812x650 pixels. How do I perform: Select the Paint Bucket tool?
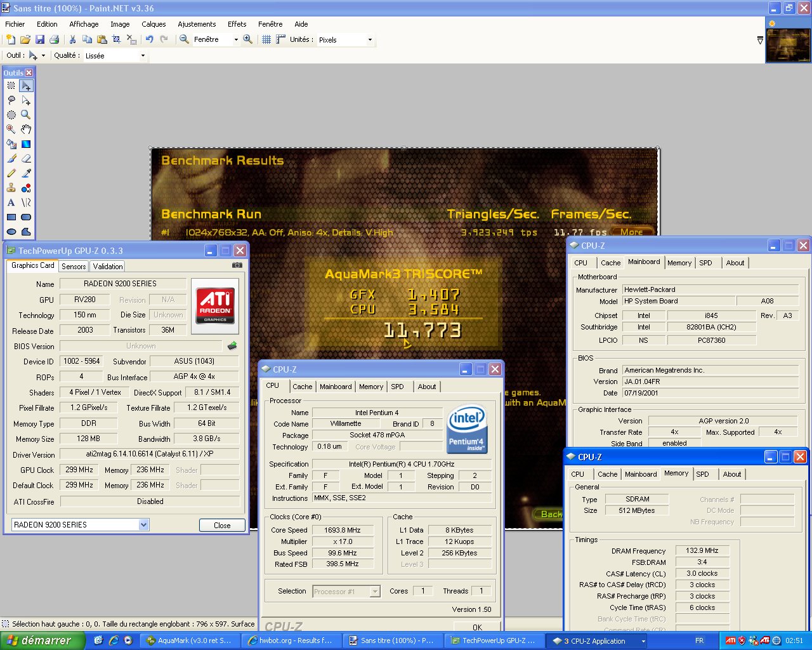click(x=11, y=144)
